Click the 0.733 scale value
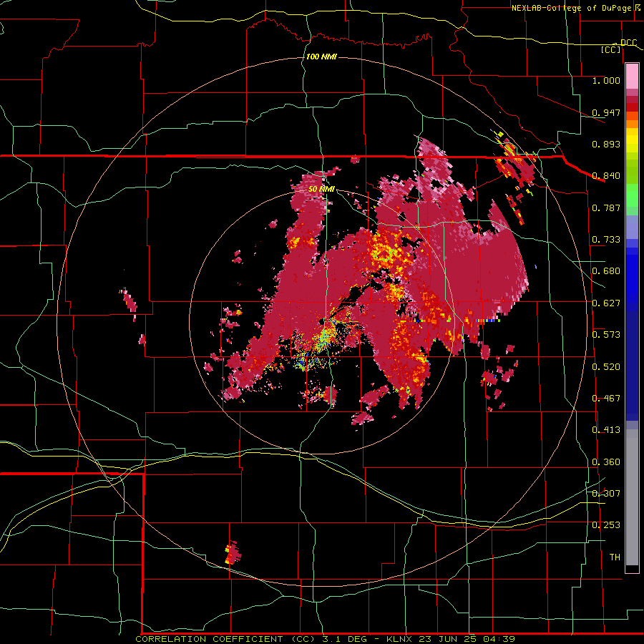 (x=606, y=240)
